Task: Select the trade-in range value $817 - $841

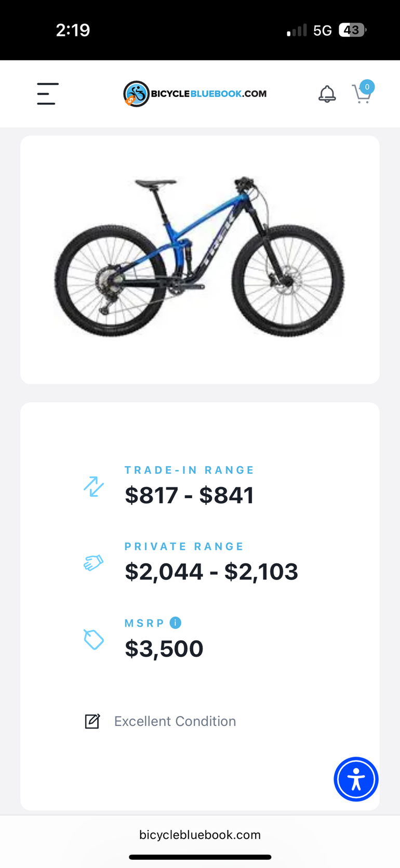Action: point(189,495)
